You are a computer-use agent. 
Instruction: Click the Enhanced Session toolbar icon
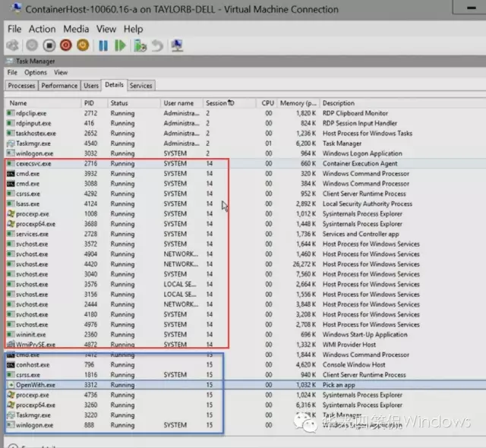pos(177,46)
